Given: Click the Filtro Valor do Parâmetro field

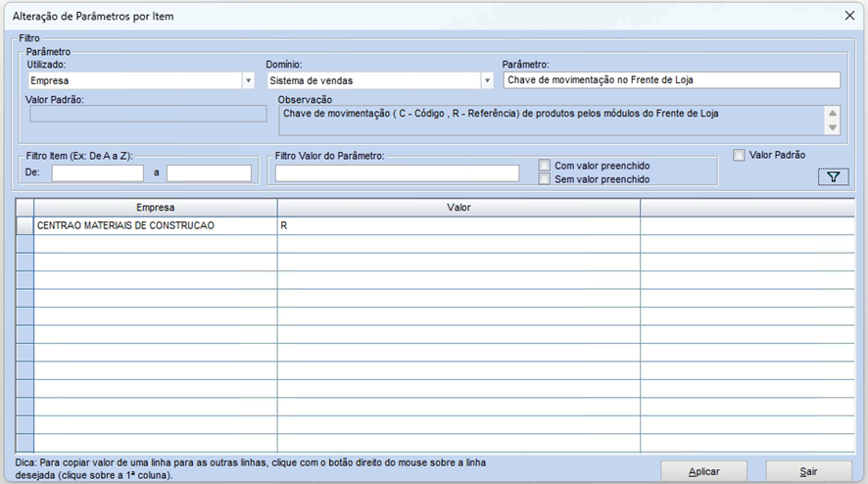Looking at the screenshot, I should tap(397, 173).
